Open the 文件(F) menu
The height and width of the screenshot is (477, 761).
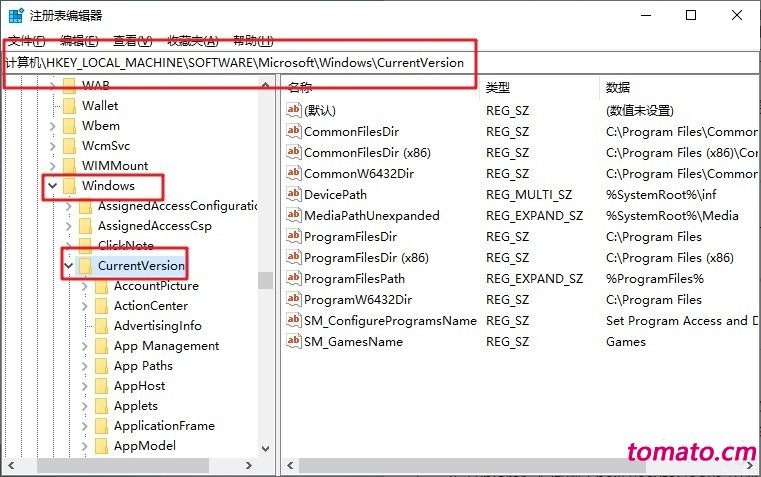point(27,41)
